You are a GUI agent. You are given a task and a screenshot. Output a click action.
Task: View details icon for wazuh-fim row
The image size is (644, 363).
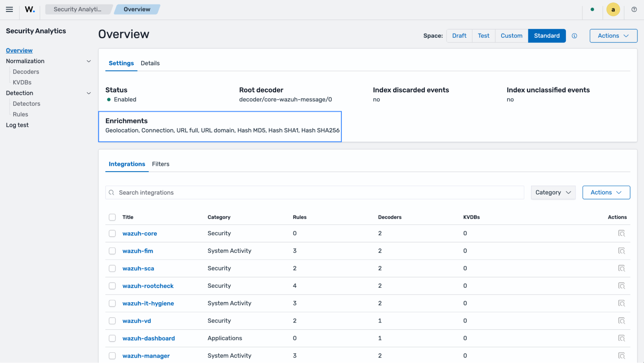click(x=621, y=251)
